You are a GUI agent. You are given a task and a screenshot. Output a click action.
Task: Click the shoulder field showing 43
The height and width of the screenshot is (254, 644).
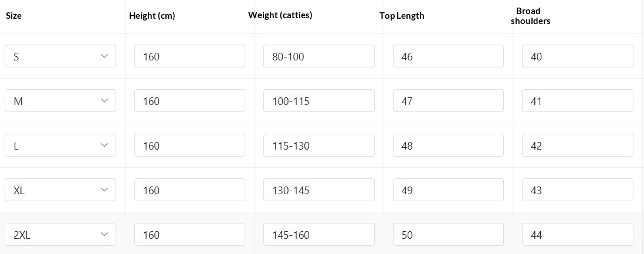pos(577,190)
